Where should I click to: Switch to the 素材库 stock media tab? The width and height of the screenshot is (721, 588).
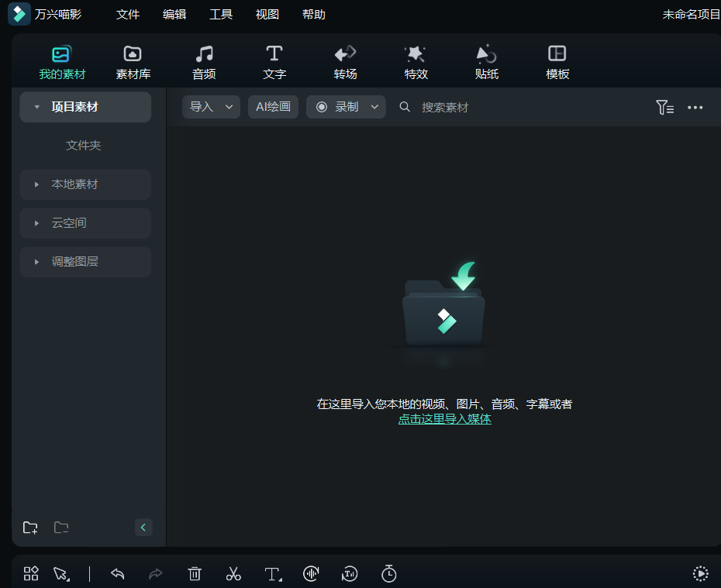point(132,62)
